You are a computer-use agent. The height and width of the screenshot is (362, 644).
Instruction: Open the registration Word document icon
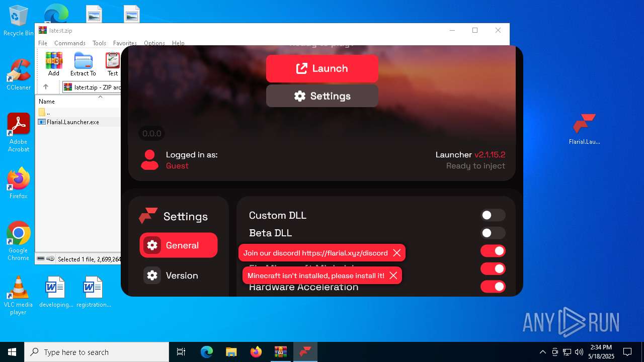point(94,292)
